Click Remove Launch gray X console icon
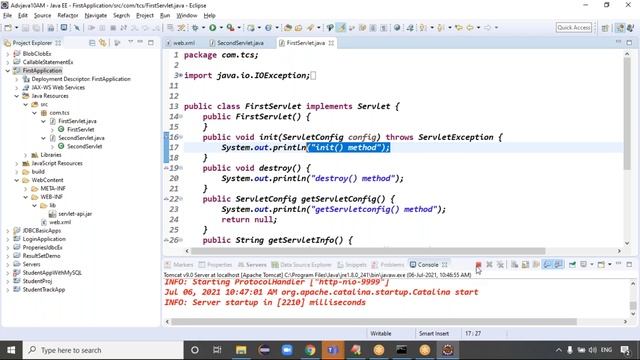 click(x=489, y=265)
